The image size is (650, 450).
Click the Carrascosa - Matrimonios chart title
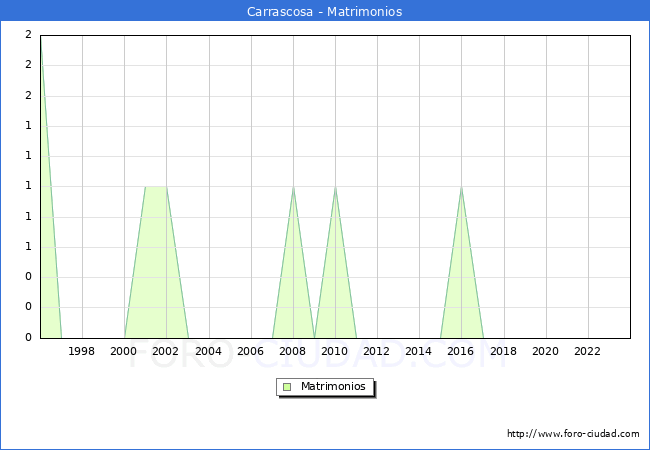(x=325, y=11)
